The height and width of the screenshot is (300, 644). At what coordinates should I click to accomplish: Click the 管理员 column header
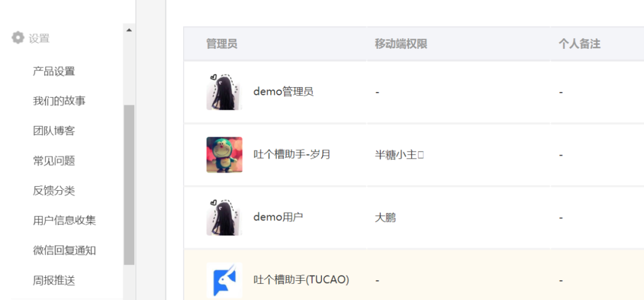click(x=222, y=44)
